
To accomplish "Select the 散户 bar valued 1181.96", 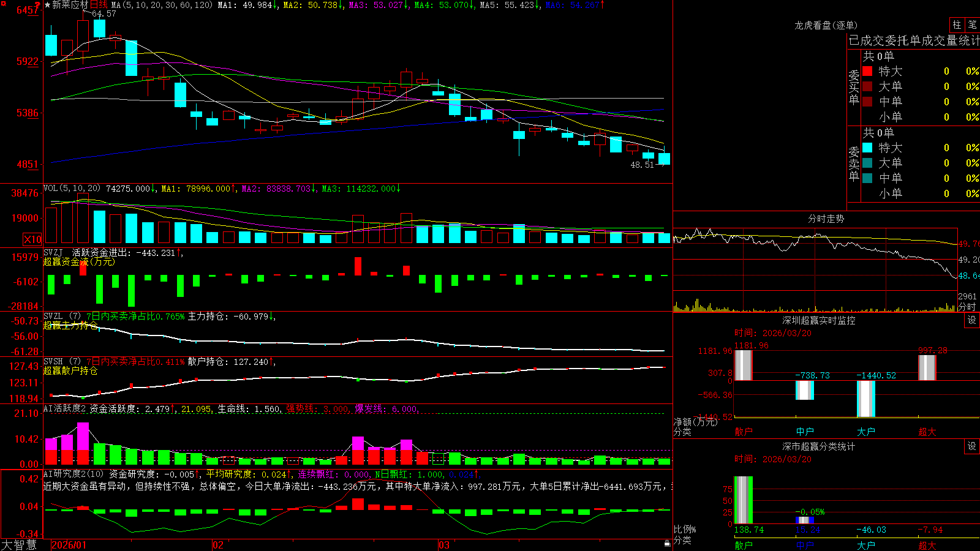I will [743, 365].
